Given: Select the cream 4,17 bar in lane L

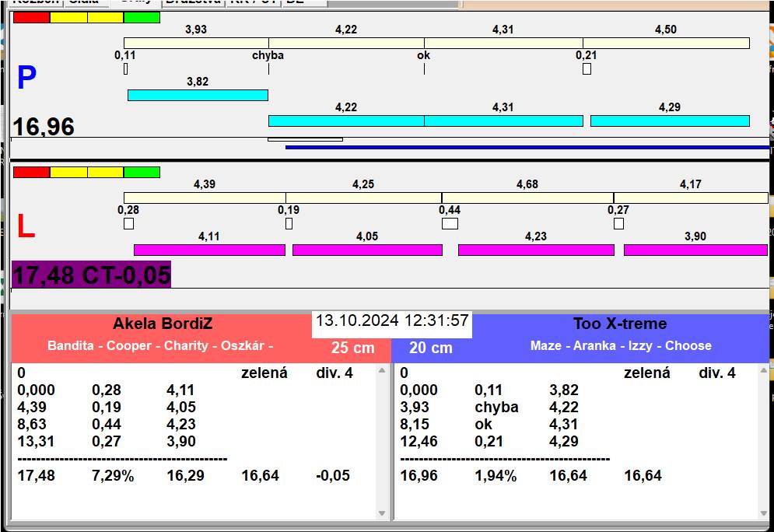Looking at the screenshot, I should (691, 198).
